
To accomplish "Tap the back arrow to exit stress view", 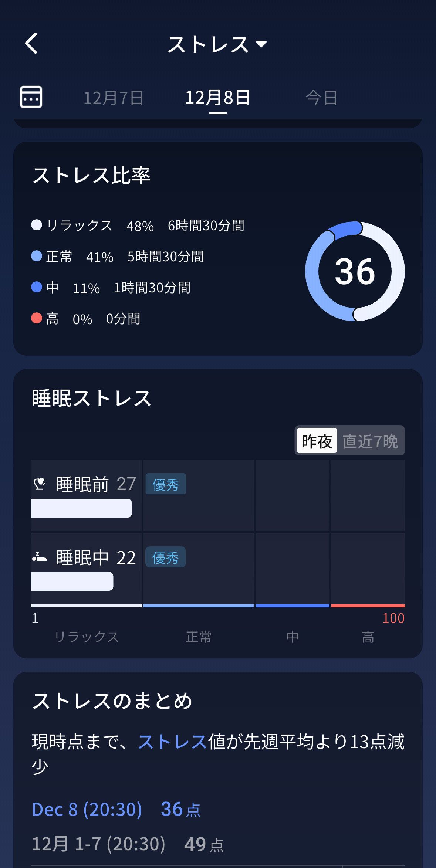I will (31, 44).
